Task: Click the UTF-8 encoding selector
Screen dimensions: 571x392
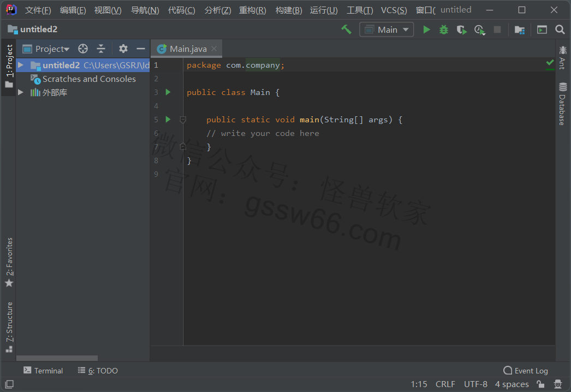Action: [475, 384]
